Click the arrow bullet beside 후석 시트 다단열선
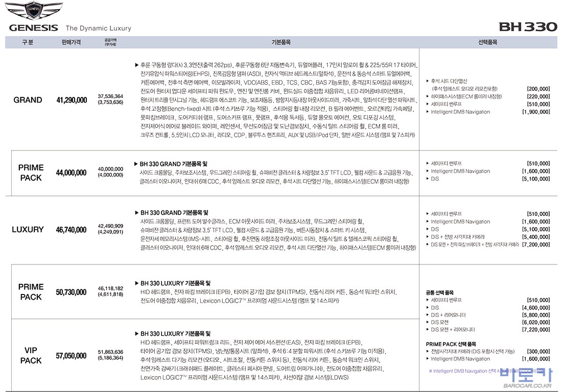Screen dimensions: 562x392 428,81
